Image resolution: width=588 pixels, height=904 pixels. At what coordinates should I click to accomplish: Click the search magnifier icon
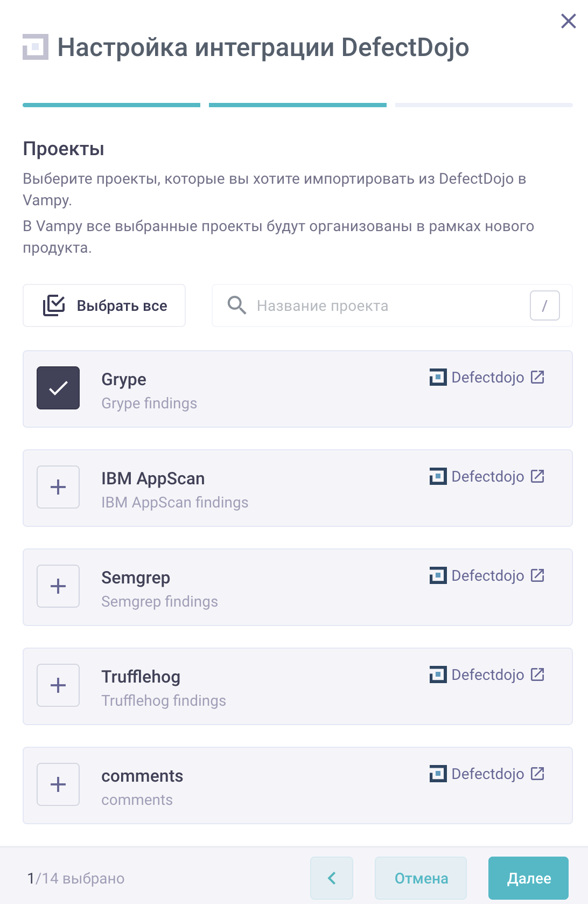pos(236,305)
